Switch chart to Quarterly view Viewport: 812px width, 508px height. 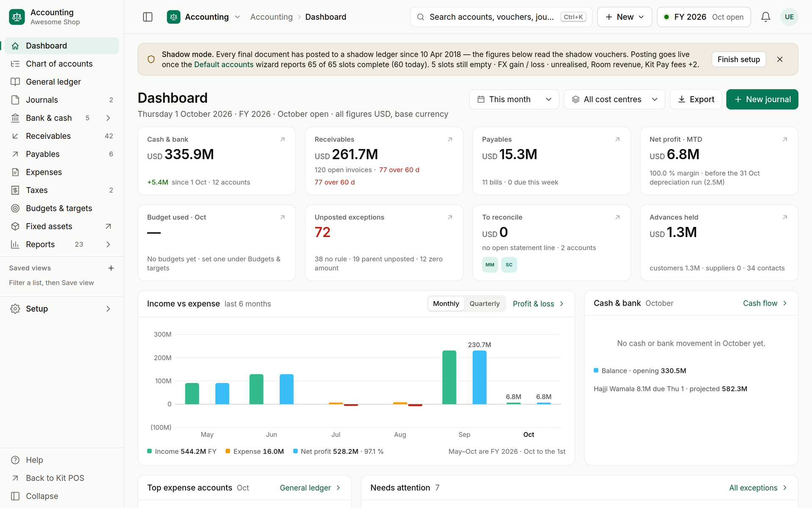click(x=484, y=304)
